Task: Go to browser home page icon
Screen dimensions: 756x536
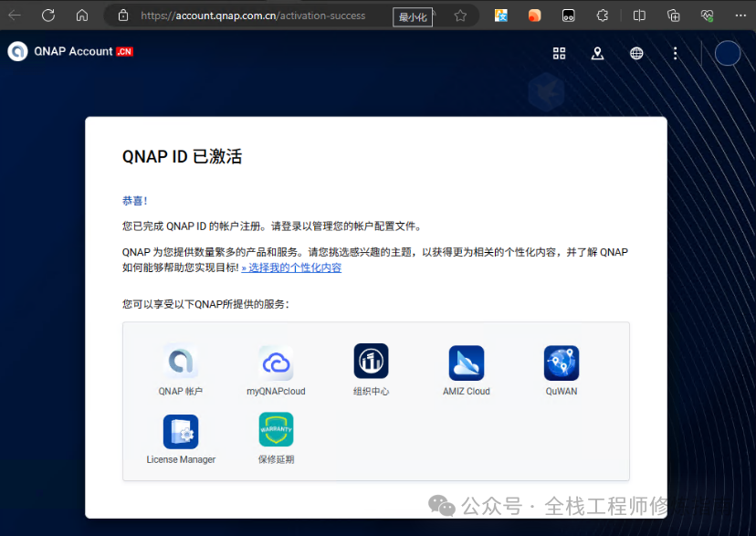Action: tap(82, 16)
